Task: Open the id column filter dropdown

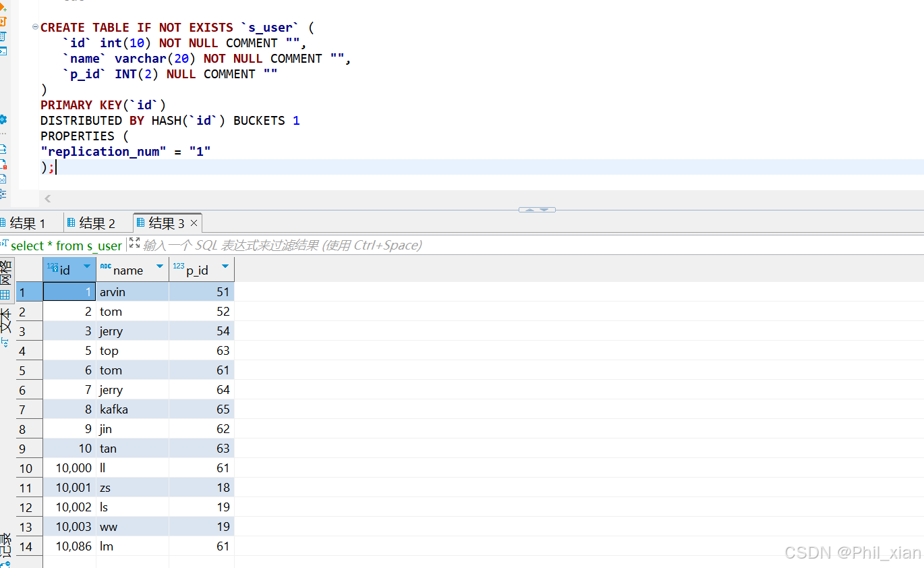Action: [87, 267]
